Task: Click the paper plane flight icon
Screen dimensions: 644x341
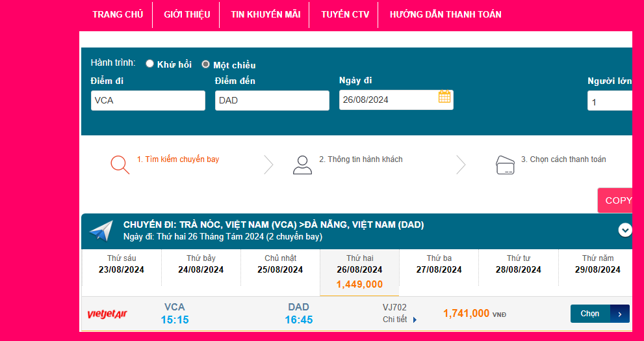Action: (x=101, y=231)
